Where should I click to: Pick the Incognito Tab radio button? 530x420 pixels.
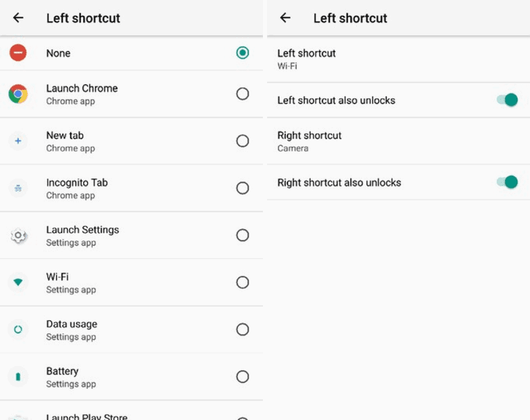tap(242, 188)
